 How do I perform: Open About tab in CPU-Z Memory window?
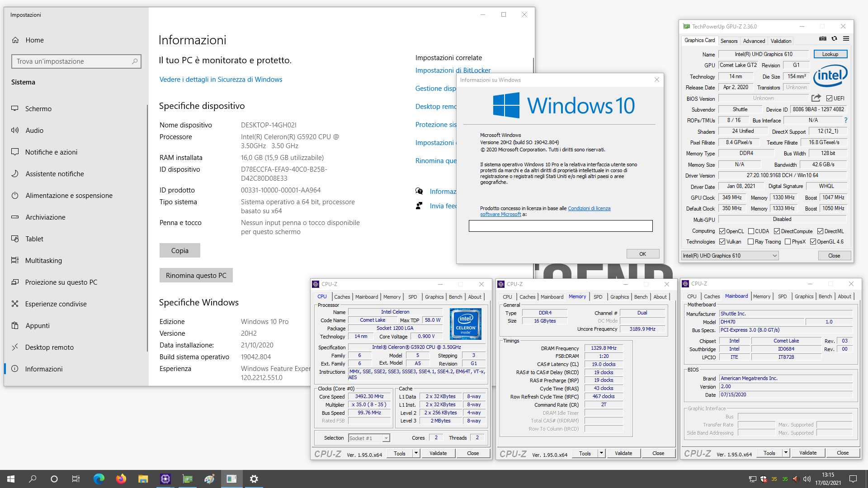660,297
